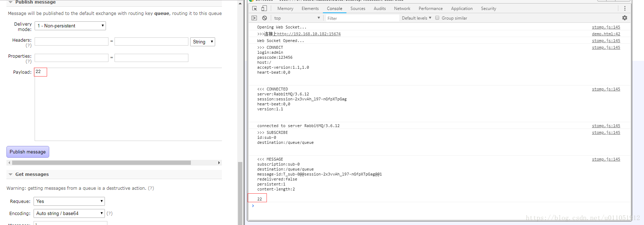Screen dimensions: 644x225
Task: Open the top context selector dropdown
Action: [x=297, y=18]
